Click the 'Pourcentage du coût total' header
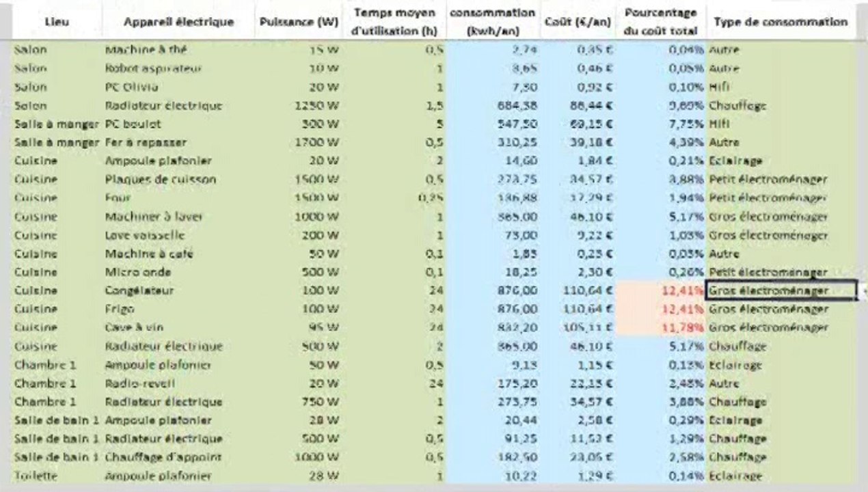This screenshot has width=868, height=492. [661, 22]
